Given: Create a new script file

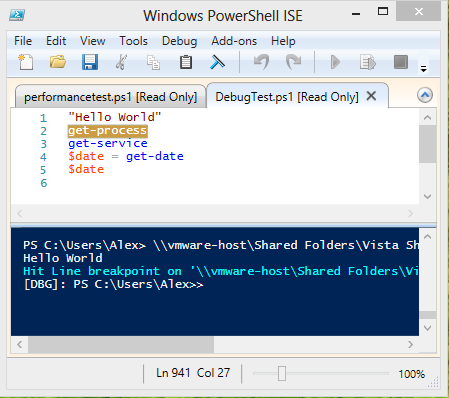Looking at the screenshot, I should click(x=26, y=62).
